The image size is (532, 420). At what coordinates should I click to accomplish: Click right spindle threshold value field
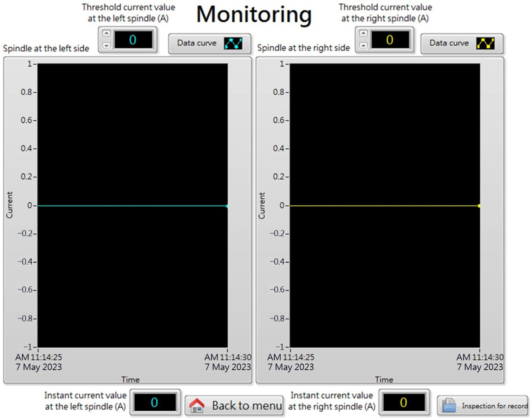[x=390, y=40]
